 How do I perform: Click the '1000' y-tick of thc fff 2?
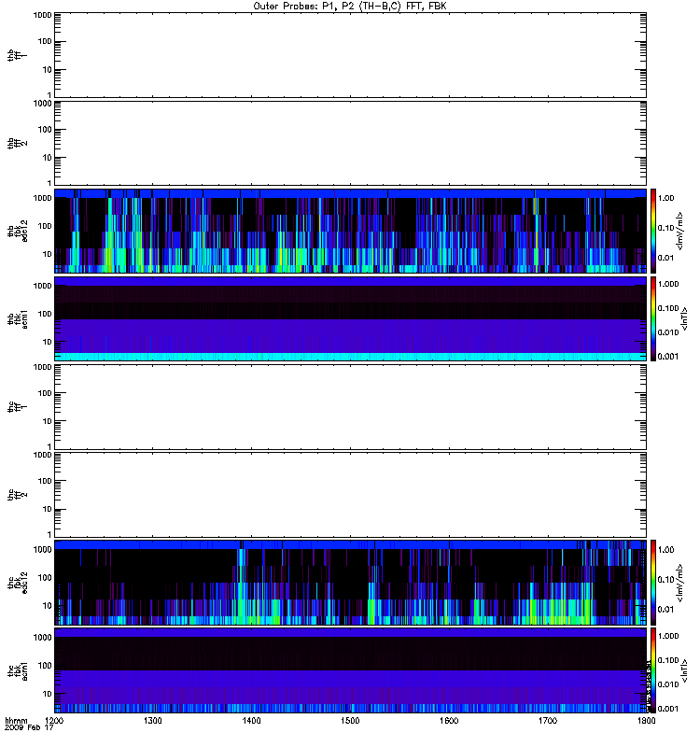[42, 455]
